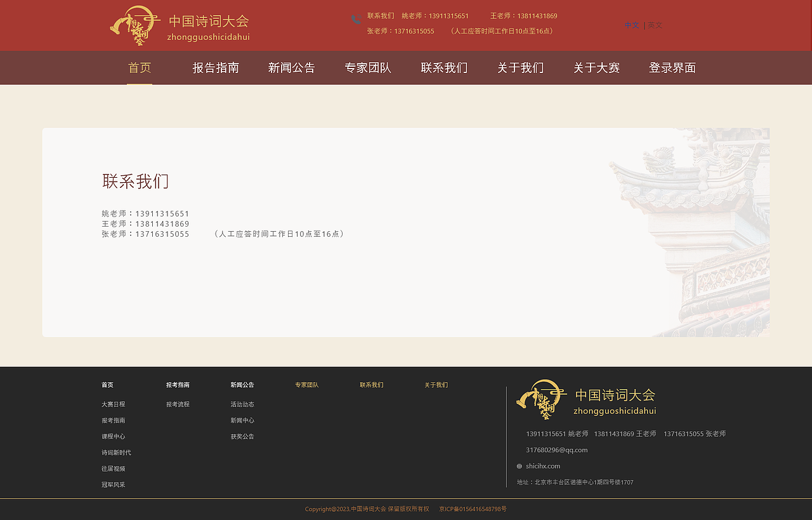
Task: Switch to the 英文 language version
Action: tap(655, 25)
